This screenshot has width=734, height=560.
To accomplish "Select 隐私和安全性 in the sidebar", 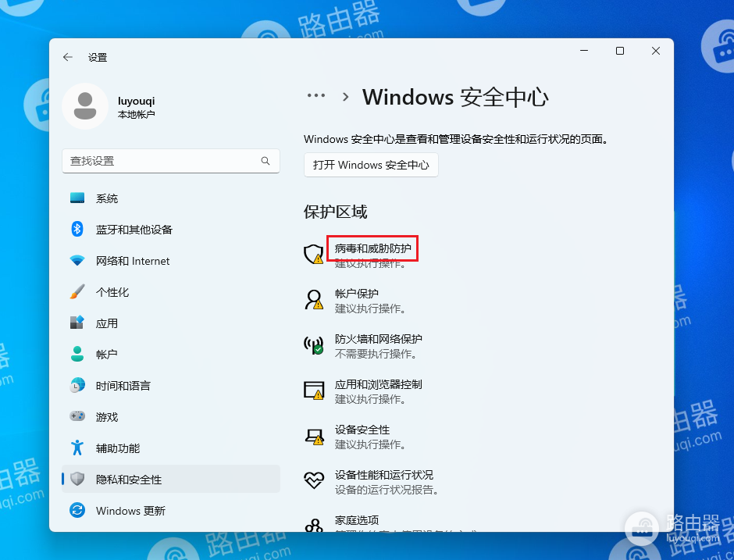I will [129, 480].
